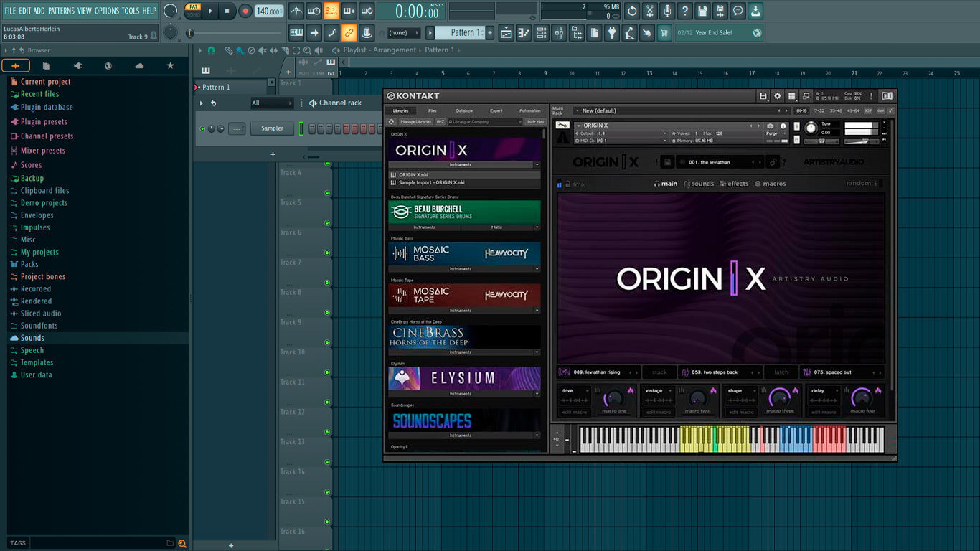The width and height of the screenshot is (980, 551).
Task: Click the browser search magnifier icon
Action: [182, 543]
